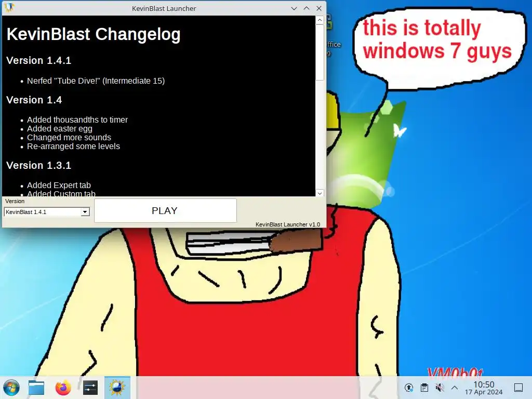Open the file manager from taskbar

click(x=36, y=388)
